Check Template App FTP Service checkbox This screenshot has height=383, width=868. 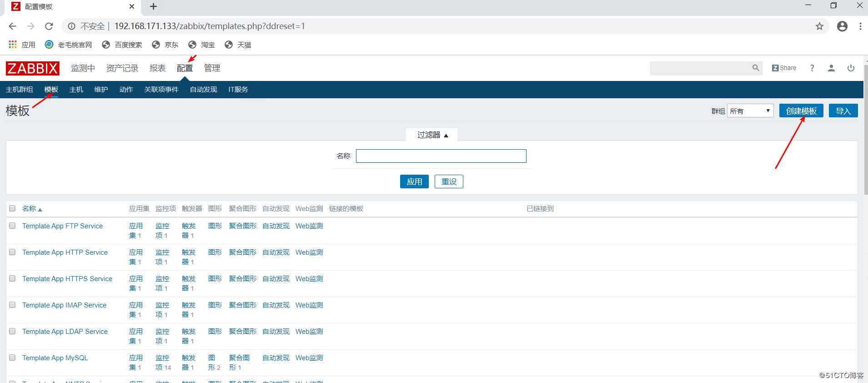[12, 226]
